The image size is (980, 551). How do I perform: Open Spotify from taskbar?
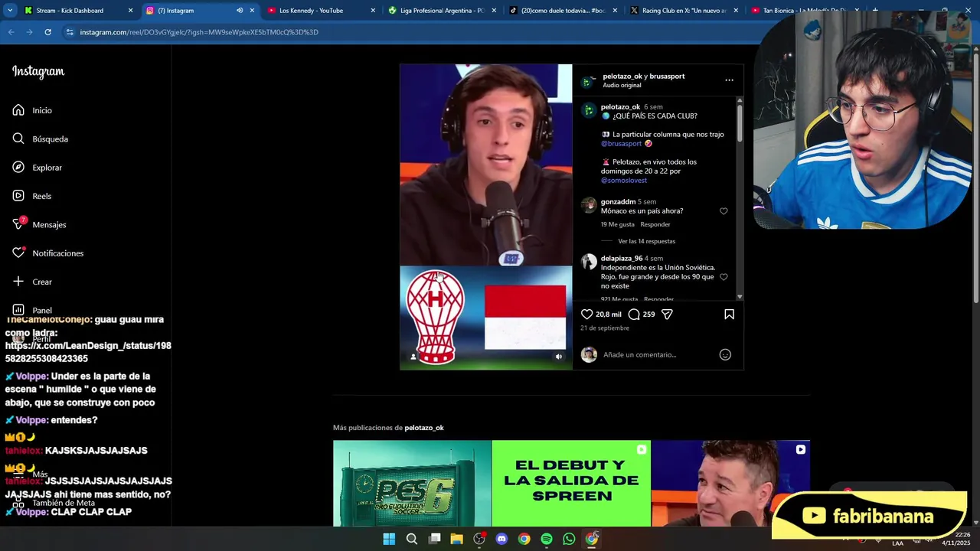tap(547, 539)
